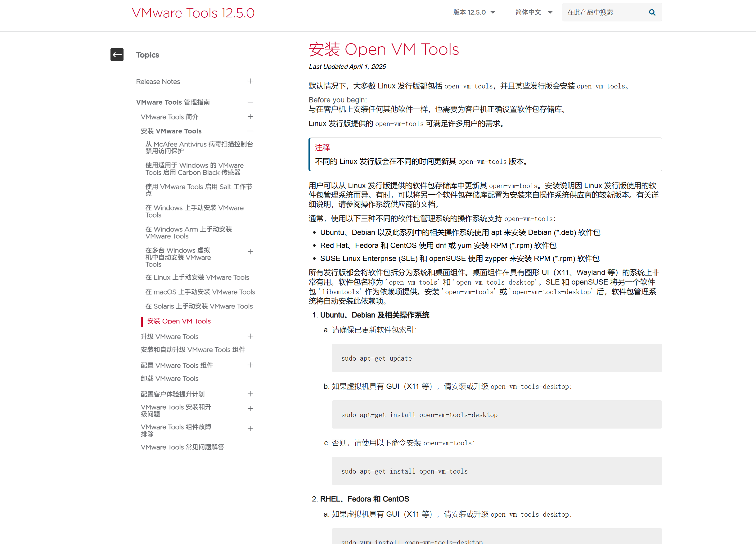Viewport: 756px width, 544px height.
Task: Click sudo apt-get install open-vm-tools-desktop code
Action: (497, 414)
